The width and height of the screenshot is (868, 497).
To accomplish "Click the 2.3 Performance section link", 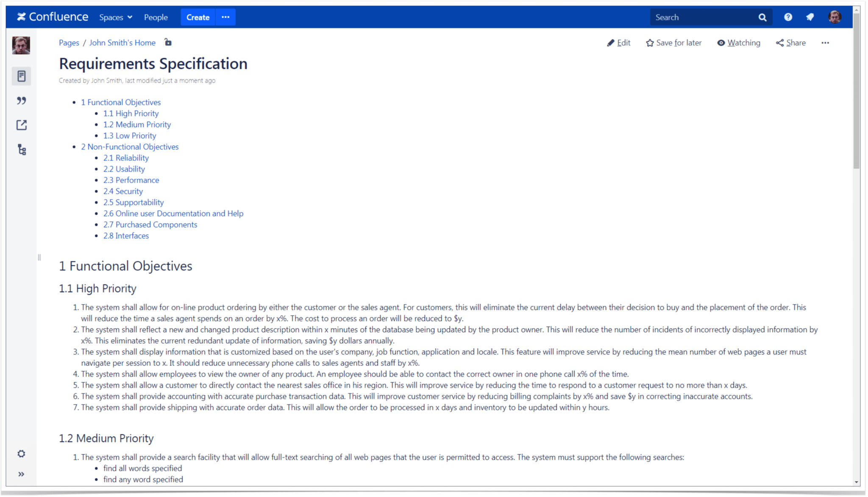I will (131, 180).
